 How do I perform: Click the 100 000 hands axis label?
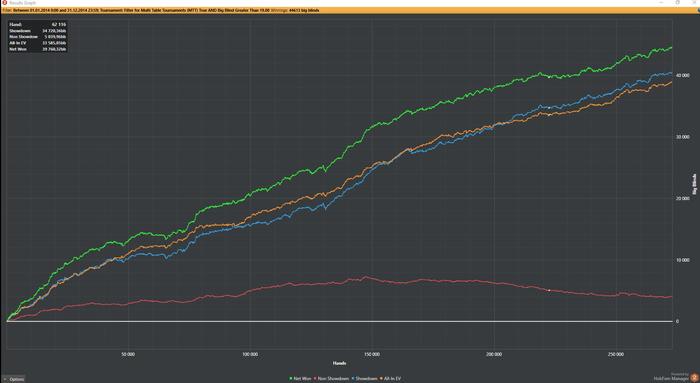click(x=250, y=354)
